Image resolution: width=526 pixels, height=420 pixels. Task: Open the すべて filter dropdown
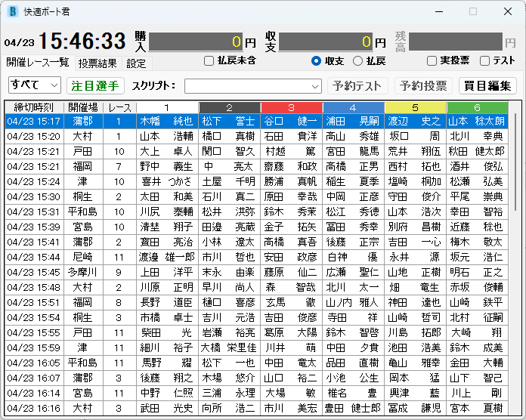coord(34,85)
